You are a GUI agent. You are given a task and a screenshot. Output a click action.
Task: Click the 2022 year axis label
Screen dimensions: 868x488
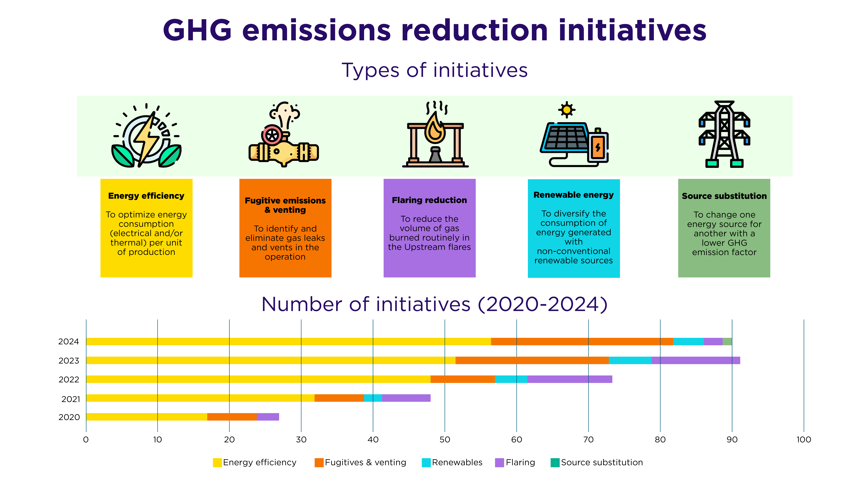(69, 380)
